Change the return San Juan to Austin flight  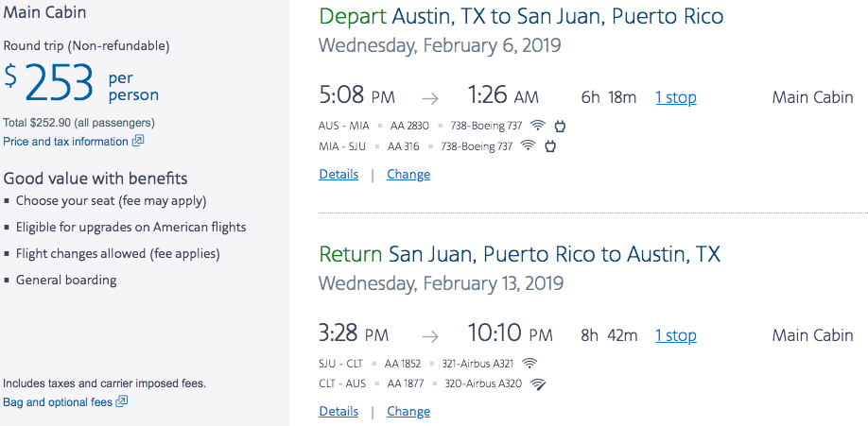408,412
